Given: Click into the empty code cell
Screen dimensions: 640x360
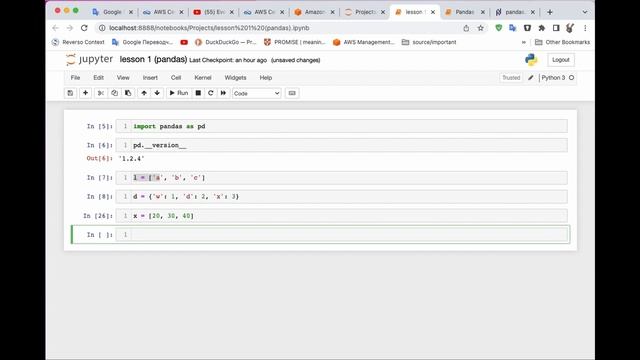Looking at the screenshot, I should click(350, 235).
